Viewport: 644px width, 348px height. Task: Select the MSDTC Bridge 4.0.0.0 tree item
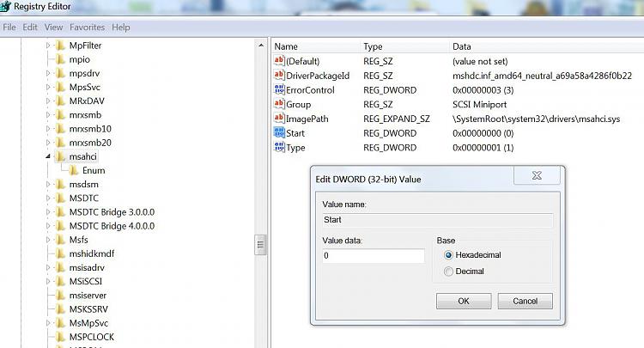(112, 226)
